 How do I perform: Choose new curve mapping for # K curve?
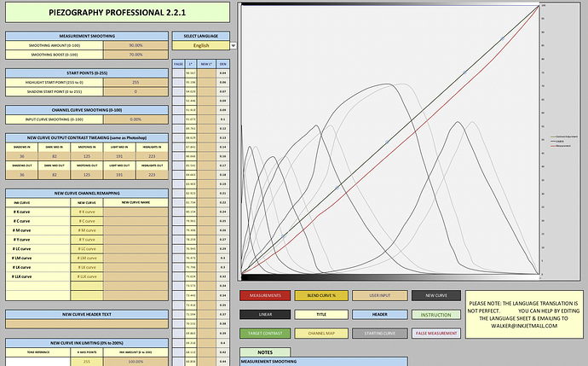tap(87, 212)
